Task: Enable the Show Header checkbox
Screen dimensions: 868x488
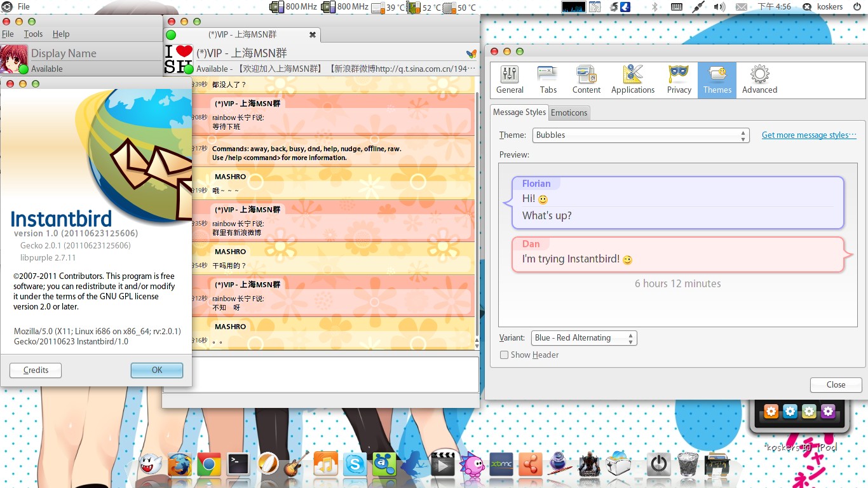Action: pyautogui.click(x=504, y=355)
